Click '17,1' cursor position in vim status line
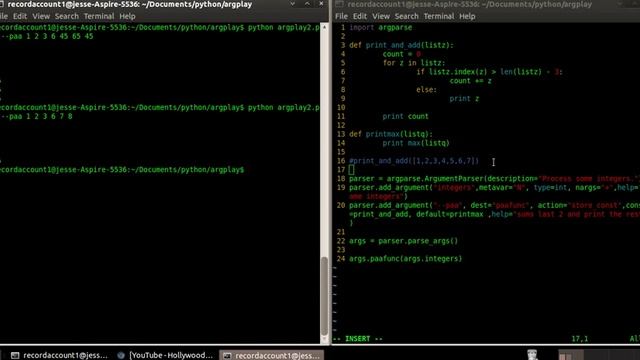 [x=580, y=339]
